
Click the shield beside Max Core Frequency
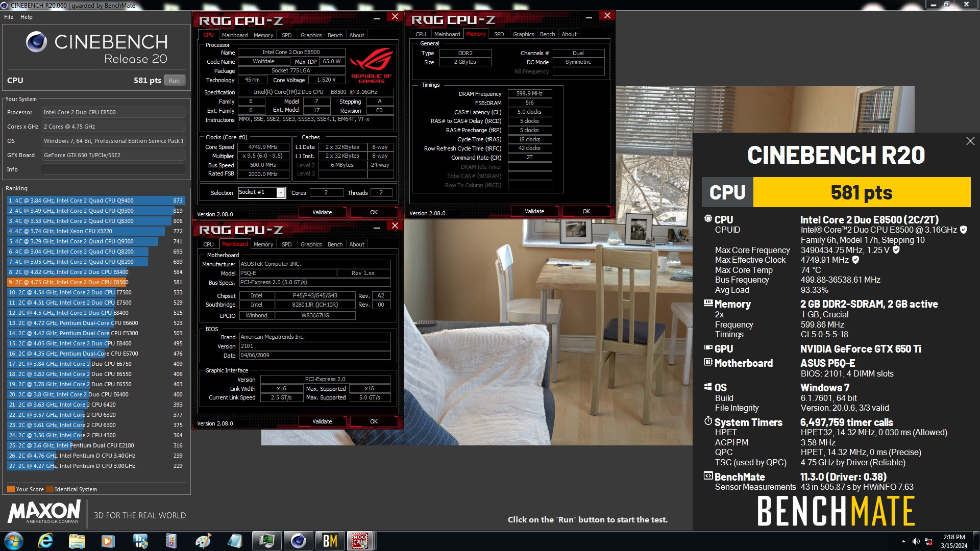pyautogui.click(x=896, y=250)
